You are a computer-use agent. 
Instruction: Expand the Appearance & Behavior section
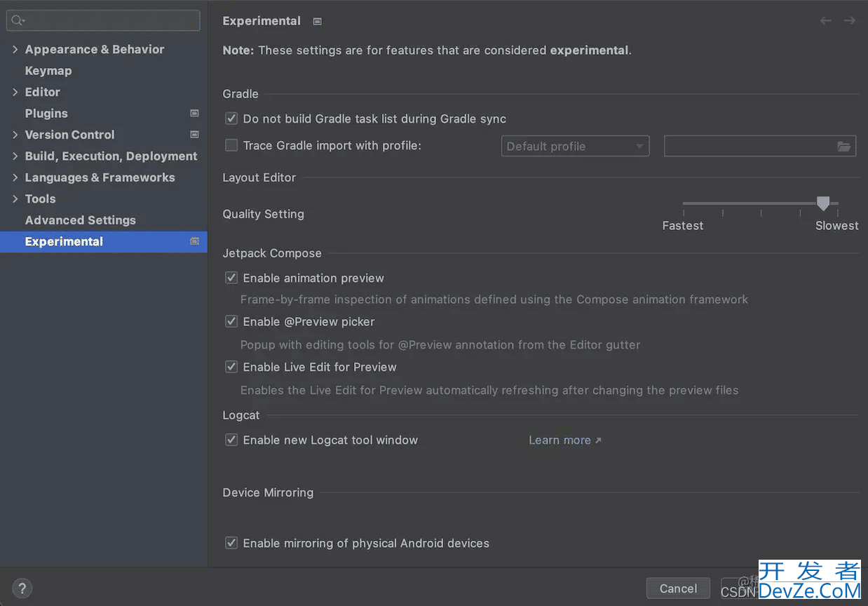click(15, 49)
